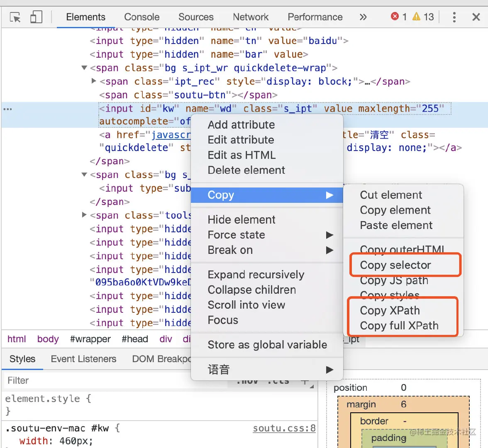The image size is (488, 448).
Task: Select the input name="bar" node
Action: [x=199, y=54]
